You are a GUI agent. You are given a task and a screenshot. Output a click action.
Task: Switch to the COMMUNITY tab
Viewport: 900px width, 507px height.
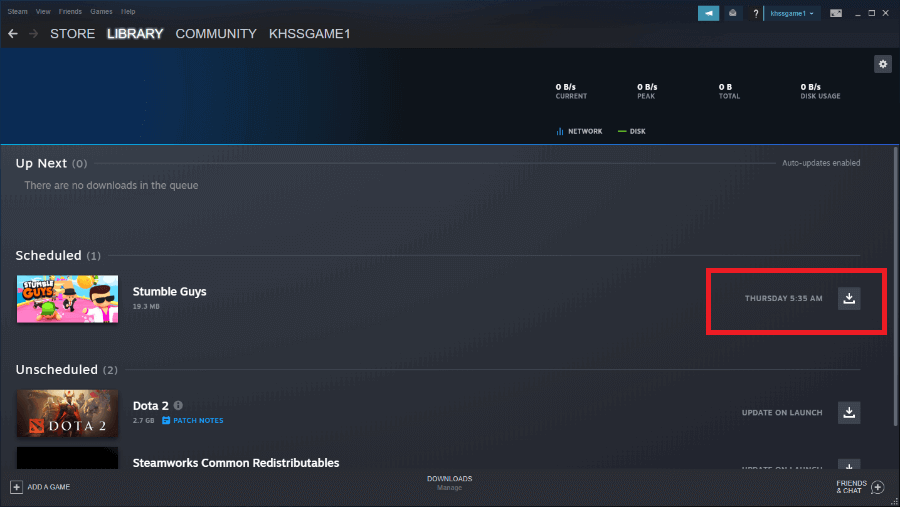216,34
